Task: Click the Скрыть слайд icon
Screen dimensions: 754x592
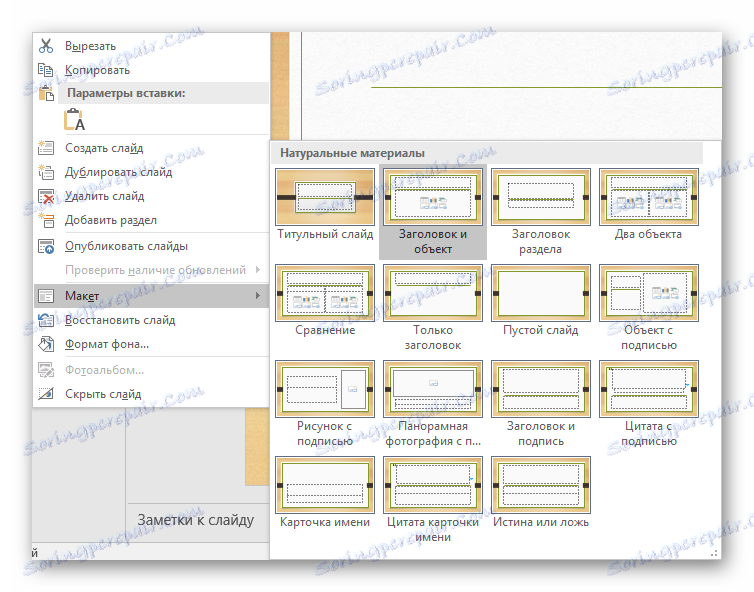Action: (46, 394)
